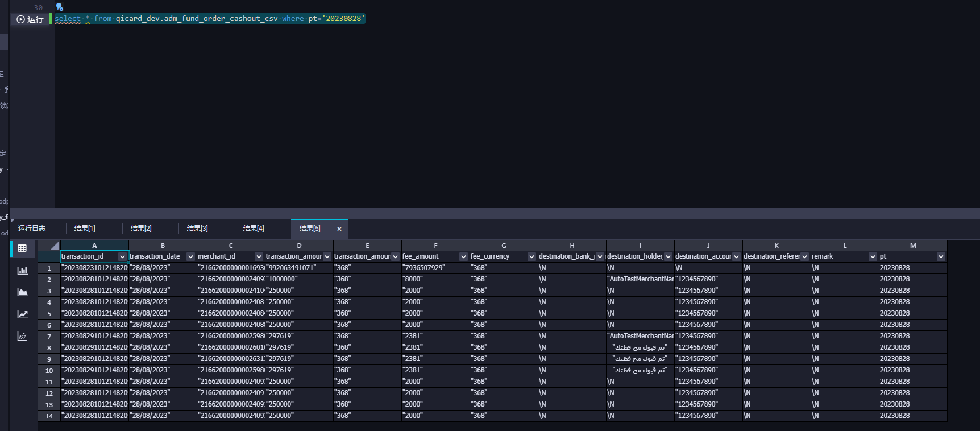Open the merchant_id column filter dropdown
980x431 pixels.
click(x=259, y=257)
